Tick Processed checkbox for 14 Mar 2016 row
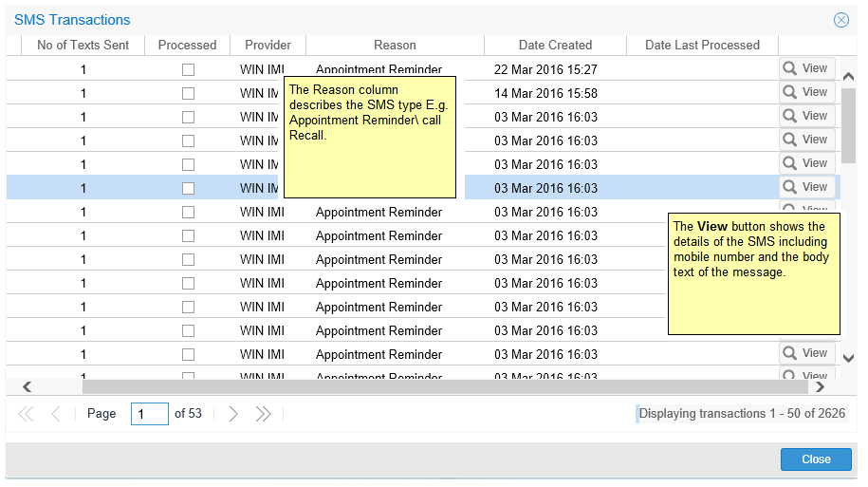Viewport: 868px width, 487px height. click(x=188, y=93)
